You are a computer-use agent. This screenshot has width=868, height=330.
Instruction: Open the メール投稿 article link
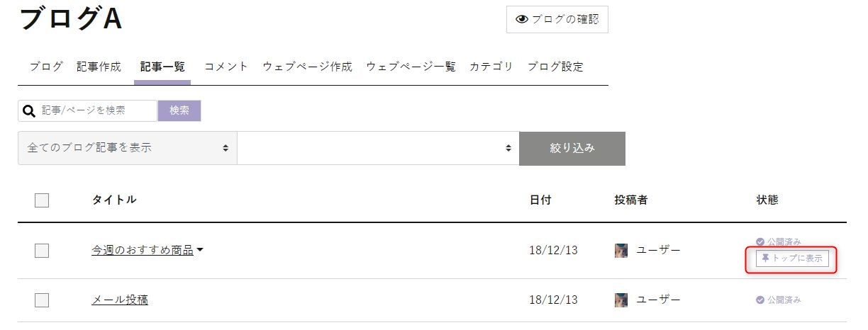(x=120, y=300)
